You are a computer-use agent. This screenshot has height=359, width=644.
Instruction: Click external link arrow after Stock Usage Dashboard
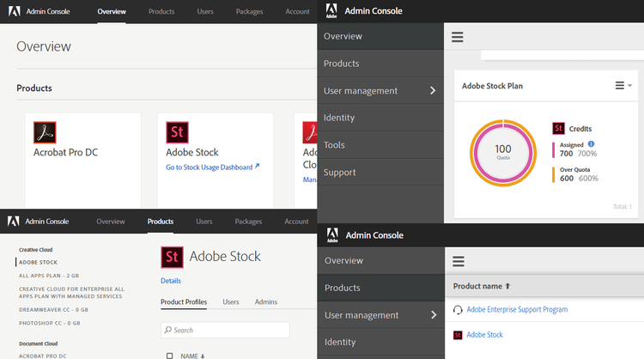(257, 166)
